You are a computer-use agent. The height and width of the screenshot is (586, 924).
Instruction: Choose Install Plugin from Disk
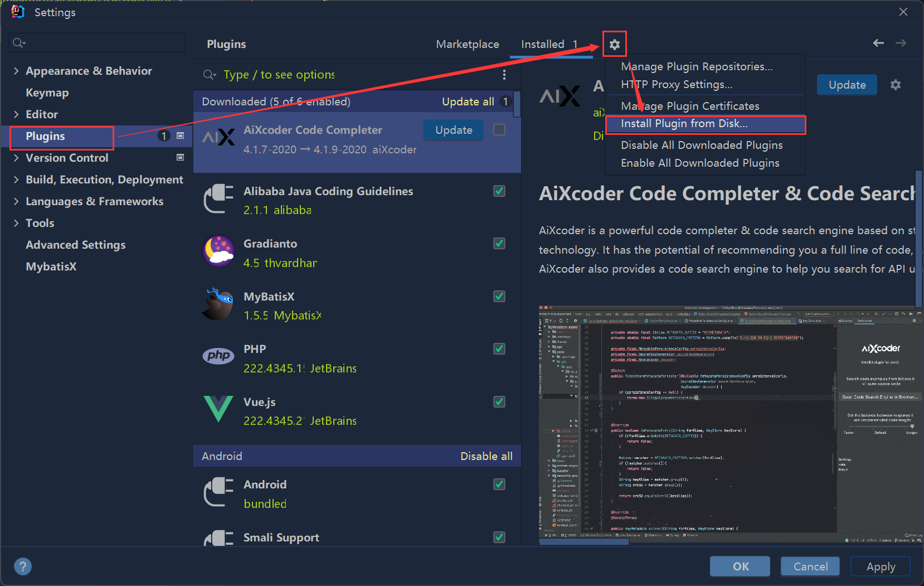pos(705,124)
